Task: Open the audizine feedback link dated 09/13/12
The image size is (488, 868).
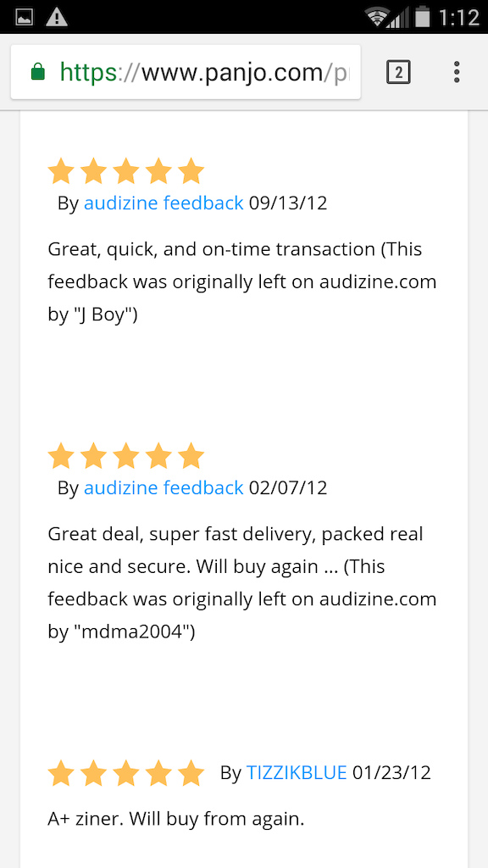Action: 164,203
